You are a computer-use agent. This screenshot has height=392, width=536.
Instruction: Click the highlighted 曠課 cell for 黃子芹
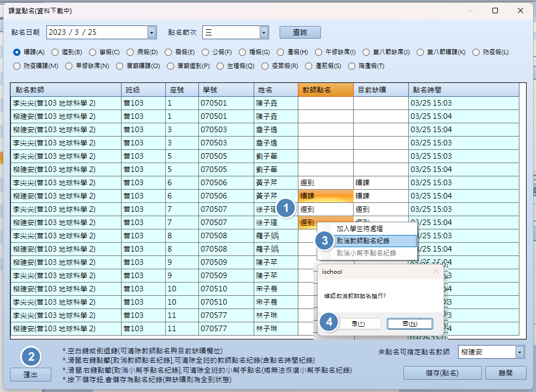coord(325,196)
